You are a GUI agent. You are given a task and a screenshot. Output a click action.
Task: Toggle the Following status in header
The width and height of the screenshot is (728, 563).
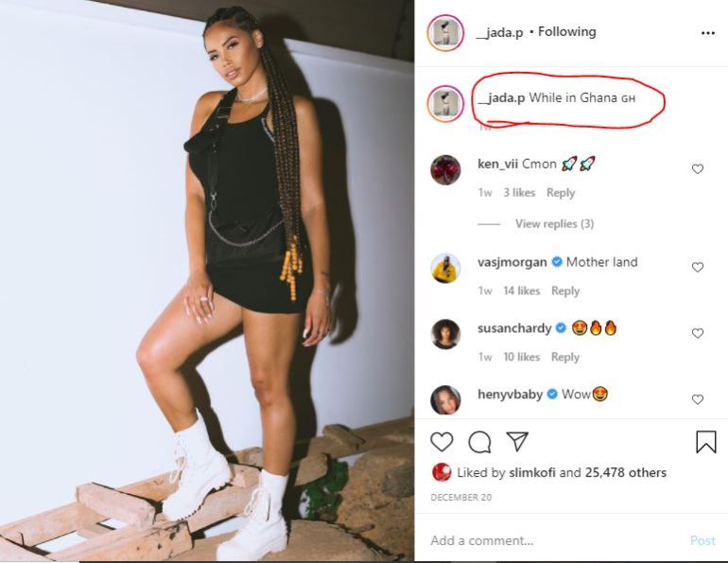coord(567,32)
